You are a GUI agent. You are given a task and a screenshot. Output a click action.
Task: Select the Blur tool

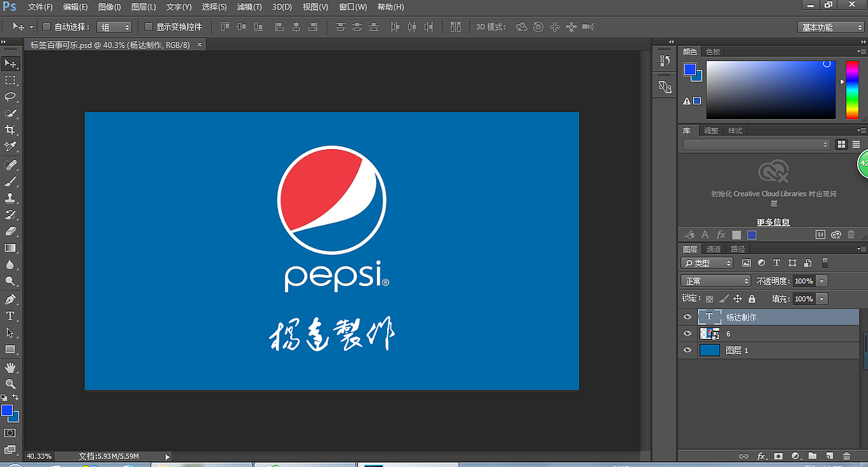10,264
